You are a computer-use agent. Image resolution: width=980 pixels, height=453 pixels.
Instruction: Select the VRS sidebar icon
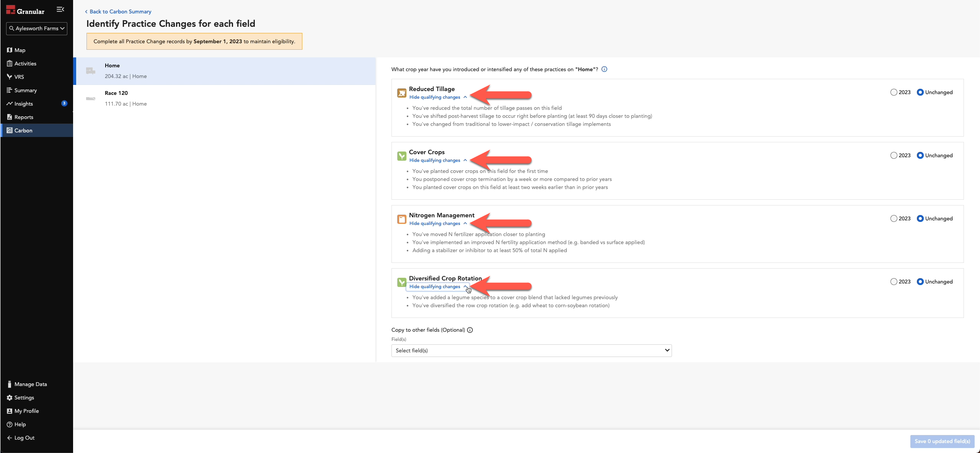9,77
